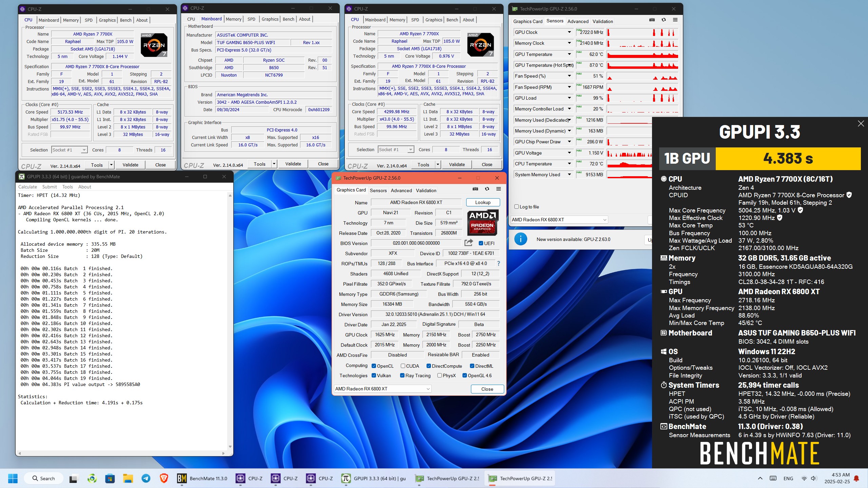Click the camera icon in GPU-Z Graphics Card window
The width and height of the screenshot is (868, 488).
475,189
